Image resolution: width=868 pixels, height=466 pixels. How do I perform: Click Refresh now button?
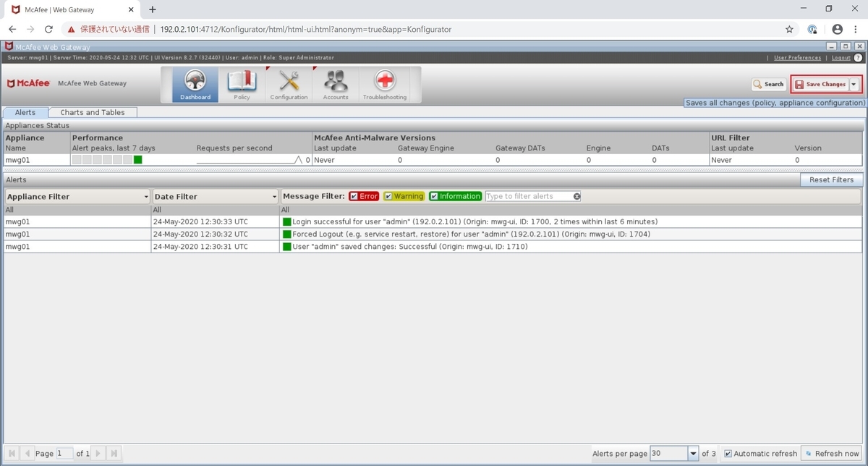832,454
